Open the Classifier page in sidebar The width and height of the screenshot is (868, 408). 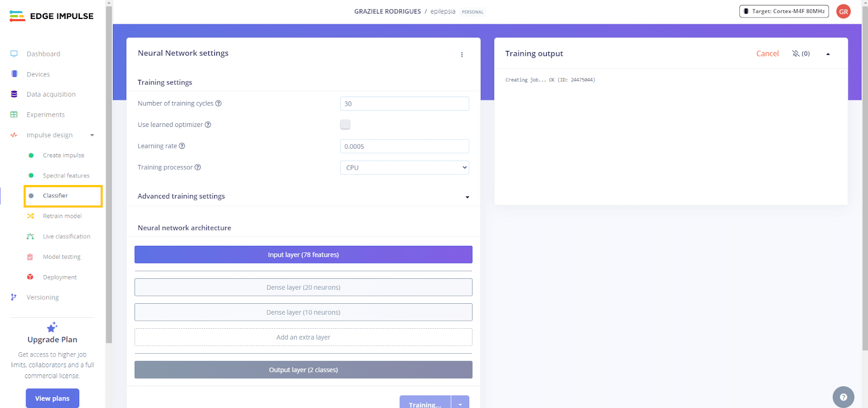55,196
